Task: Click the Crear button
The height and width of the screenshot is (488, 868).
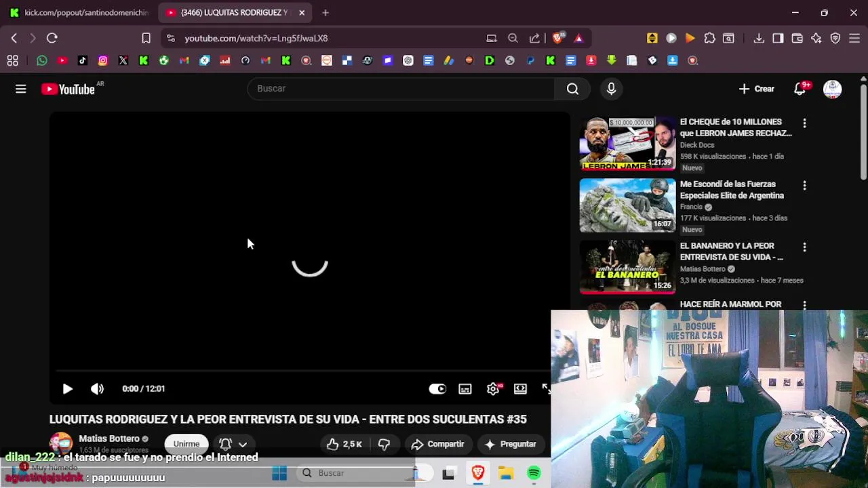Action: tap(757, 89)
